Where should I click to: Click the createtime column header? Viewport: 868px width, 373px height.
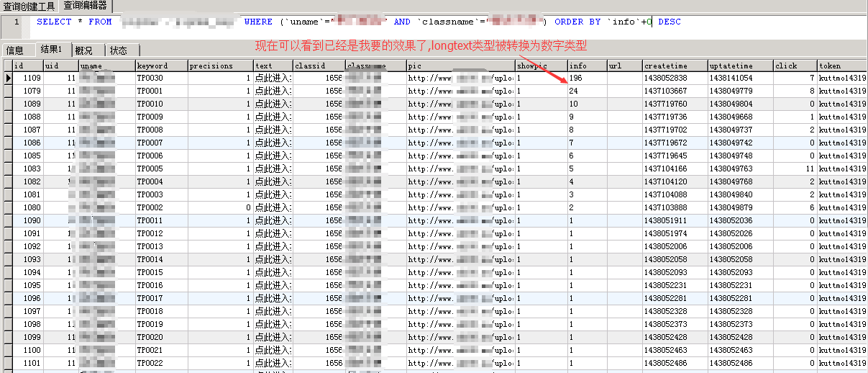[675, 66]
